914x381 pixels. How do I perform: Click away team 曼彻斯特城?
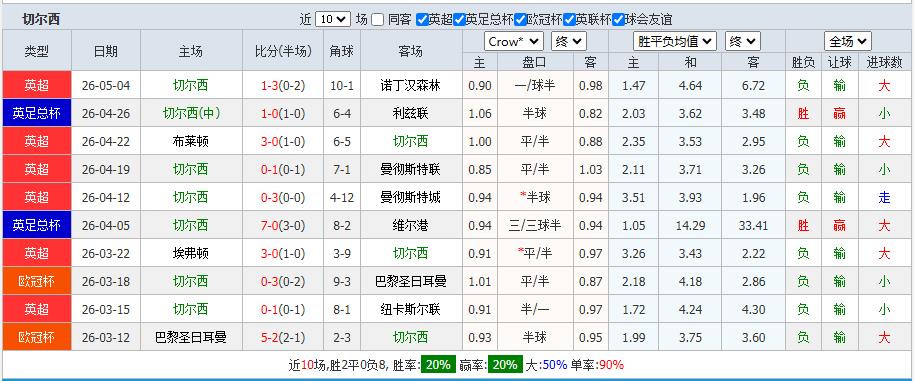[411, 197]
